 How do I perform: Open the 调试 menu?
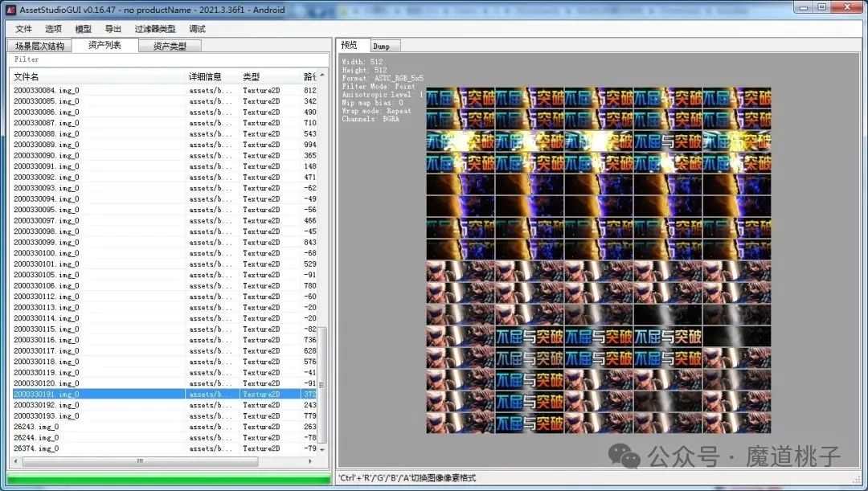(197, 29)
